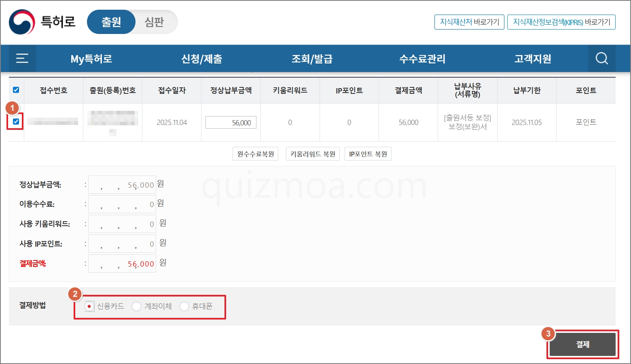Open the hamburger menu icon
This screenshot has width=631, height=364.
coord(22,59)
